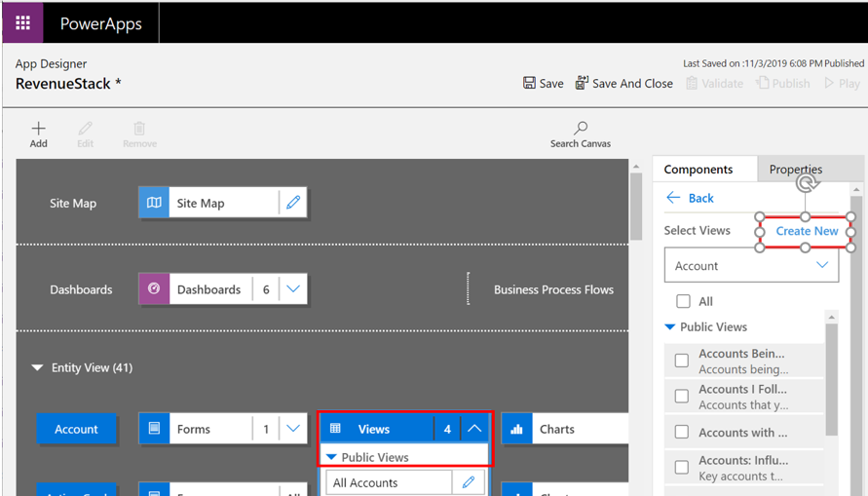Screen dimensions: 868x496
Task: Click the Add plus icon
Action: [x=38, y=129]
